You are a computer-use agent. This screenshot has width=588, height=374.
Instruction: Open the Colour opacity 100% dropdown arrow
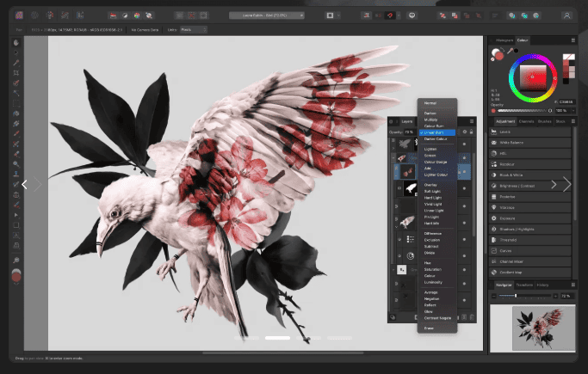(x=573, y=110)
